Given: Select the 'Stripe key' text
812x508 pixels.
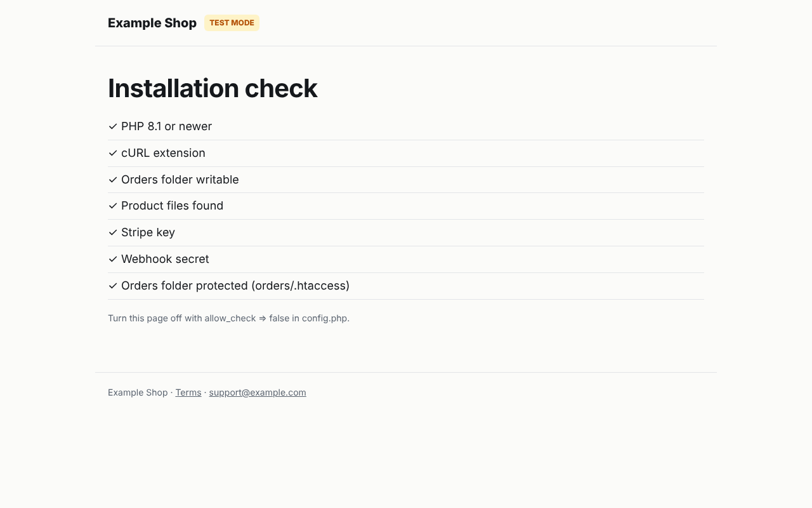Looking at the screenshot, I should click(x=148, y=232).
